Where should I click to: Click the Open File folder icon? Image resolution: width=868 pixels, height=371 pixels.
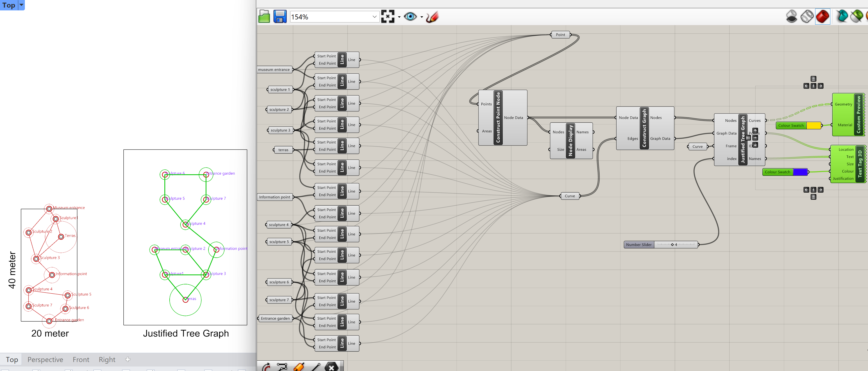[x=264, y=17]
